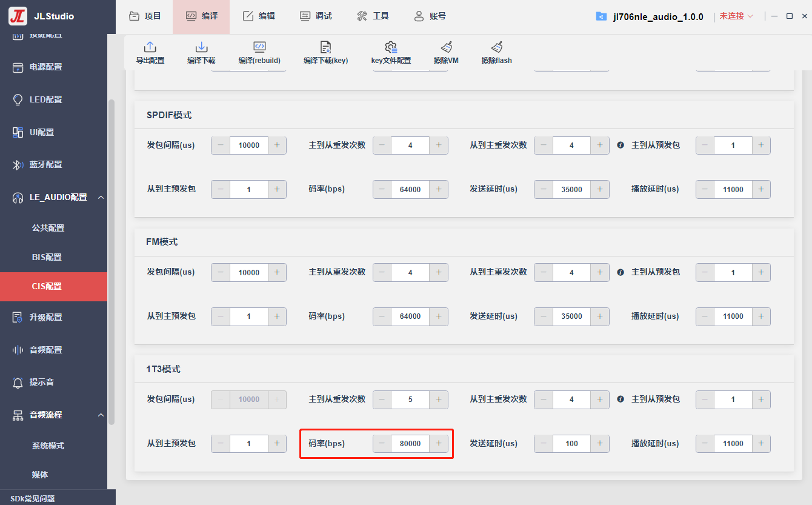Click the info icon beside FM模式 从到主重发次数
812x505 pixels.
[621, 272]
